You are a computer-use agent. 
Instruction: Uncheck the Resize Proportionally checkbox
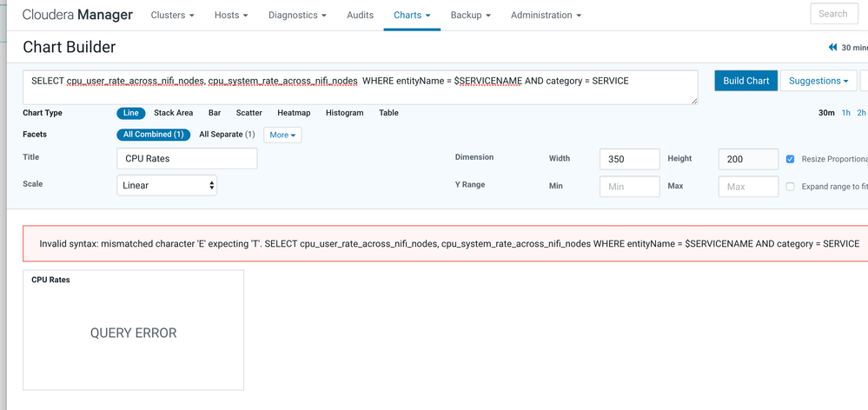pyautogui.click(x=790, y=159)
